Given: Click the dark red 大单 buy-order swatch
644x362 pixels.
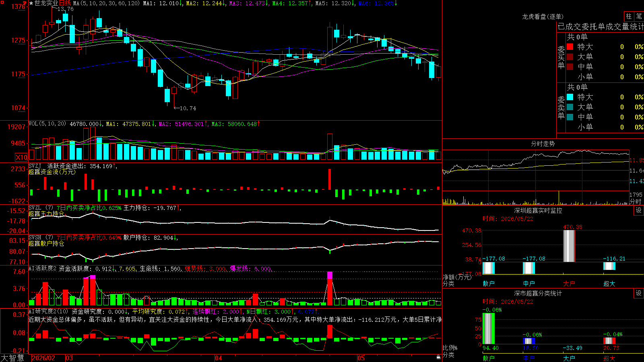Looking at the screenshot, I should point(570,57).
